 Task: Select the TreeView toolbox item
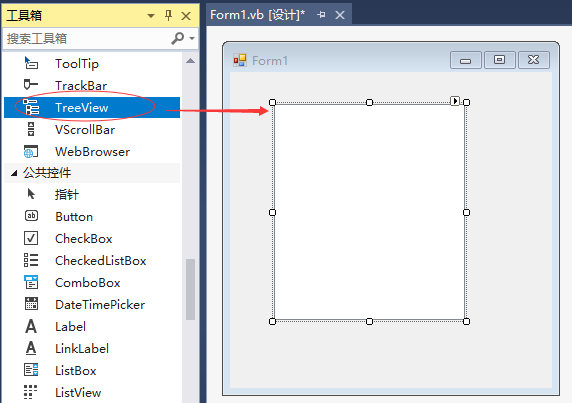[x=92, y=107]
